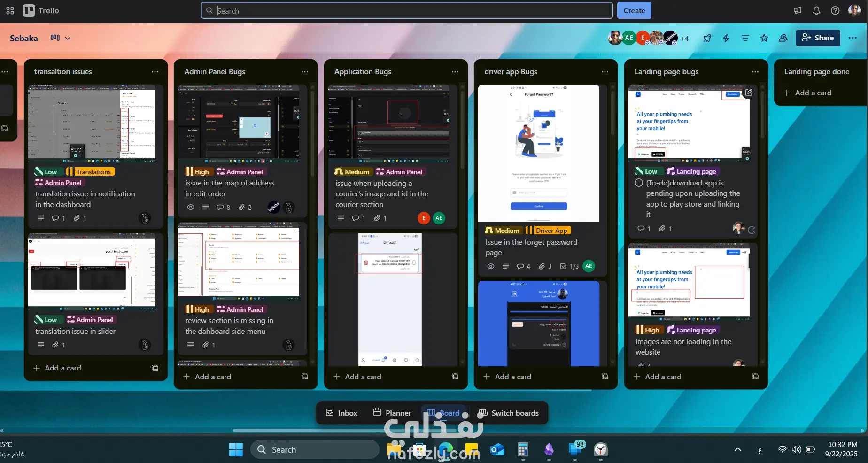The width and height of the screenshot is (868, 463).
Task: Create from template in Application Bugs
Action: coord(455,377)
